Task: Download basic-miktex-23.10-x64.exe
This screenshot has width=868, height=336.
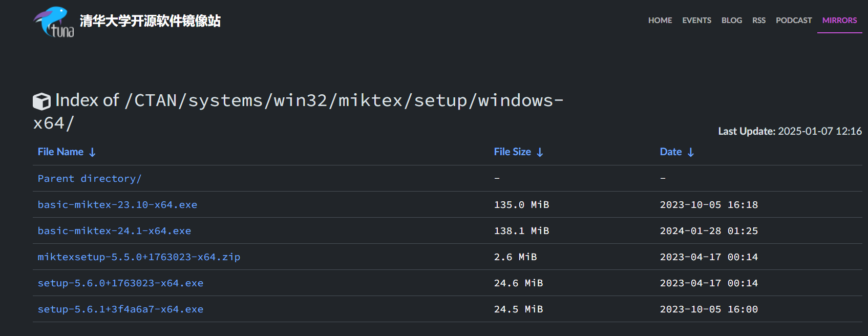Action: click(x=117, y=205)
